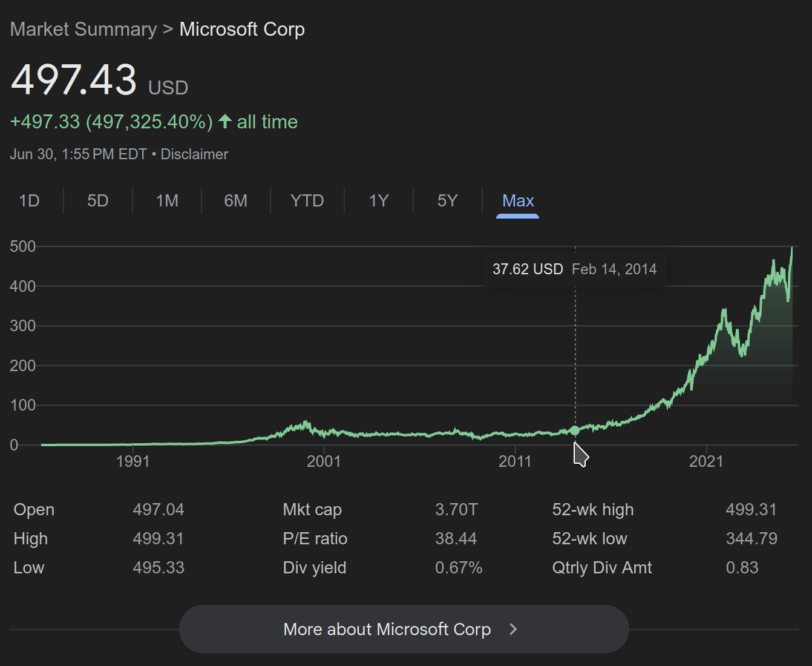Screen dimensions: 812x666
Task: Click the Open value 497.04
Action: click(159, 509)
